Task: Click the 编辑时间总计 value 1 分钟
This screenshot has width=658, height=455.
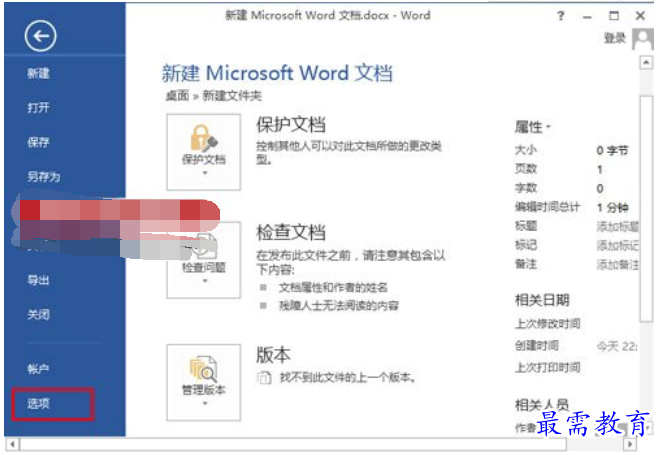Action: 612,207
